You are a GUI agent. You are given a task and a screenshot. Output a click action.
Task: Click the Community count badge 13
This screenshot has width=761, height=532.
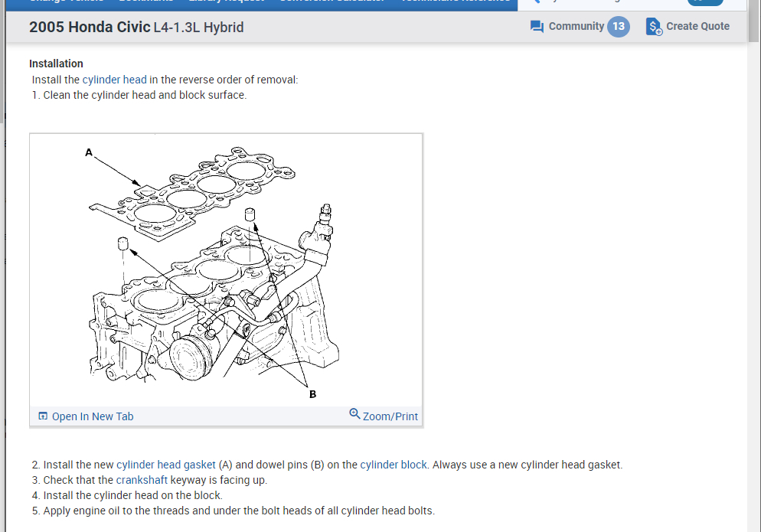click(x=619, y=26)
